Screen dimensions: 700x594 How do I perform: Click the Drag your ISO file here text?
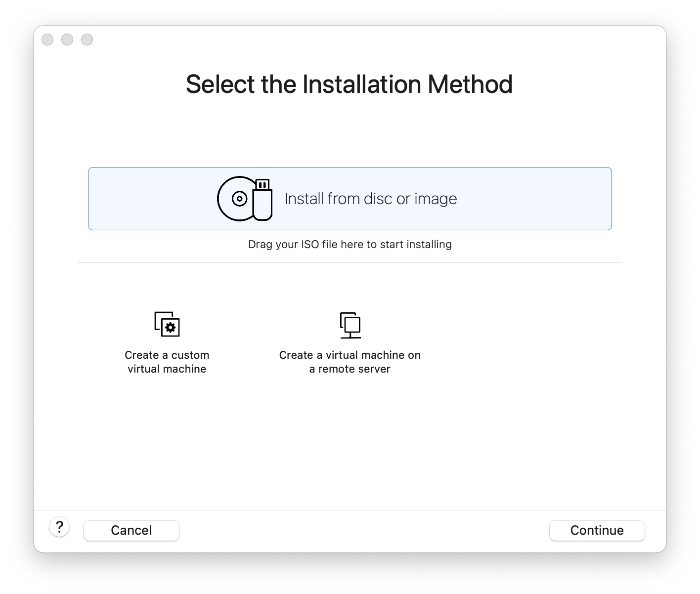[350, 244]
